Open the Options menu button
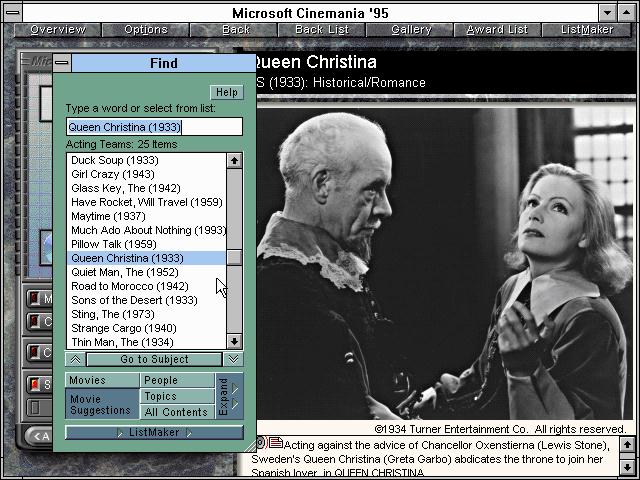Viewport: 640px width, 480px height. [146, 30]
